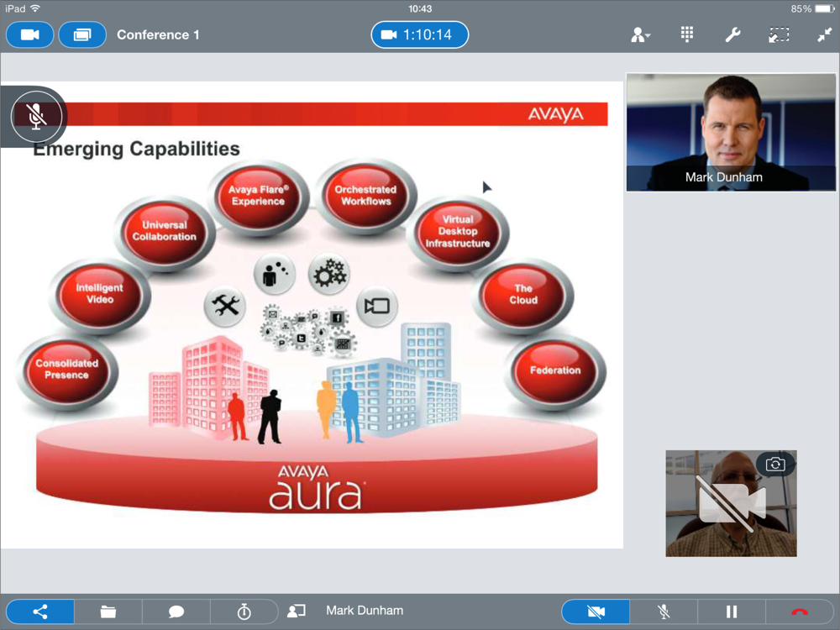
Task: Select the video camera view tab
Action: 30,34
